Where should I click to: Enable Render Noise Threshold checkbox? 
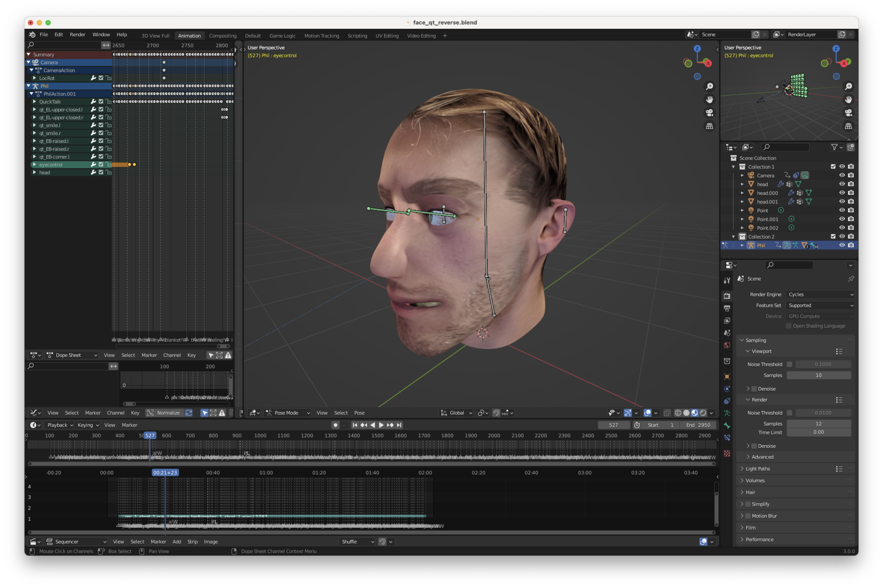789,413
